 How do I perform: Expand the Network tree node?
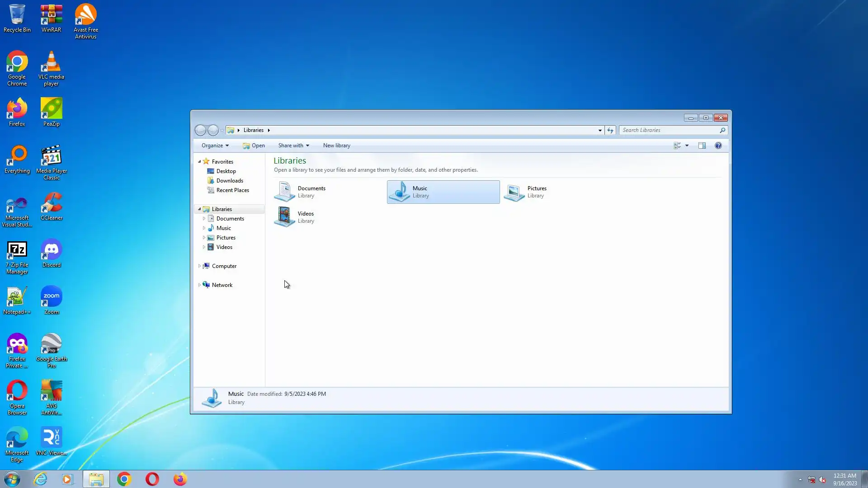click(199, 285)
